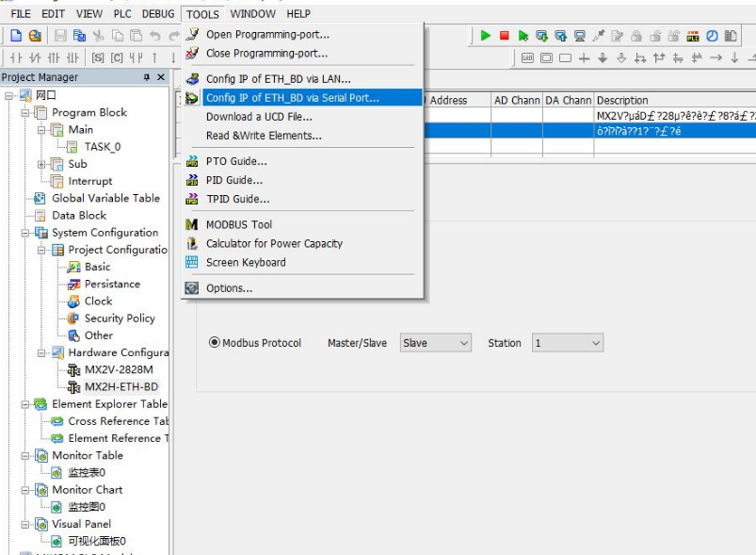
Task: Click the blue clock toolbar icon
Action: [712, 36]
